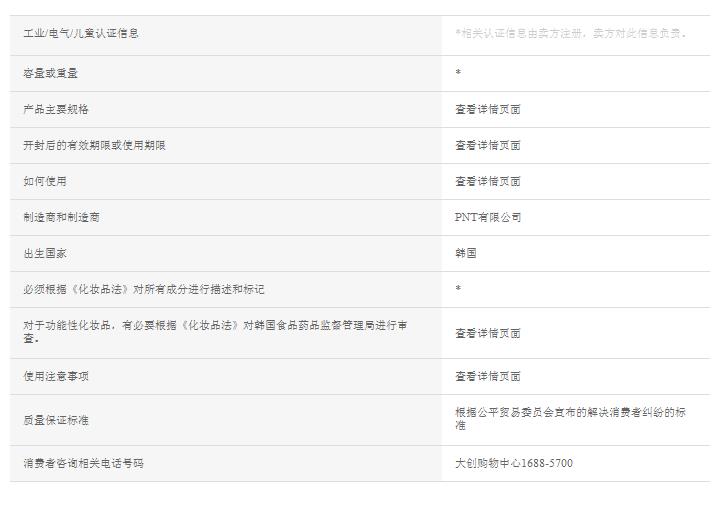
Task: Select the grey seller certification disclaimer text
Action: [571, 33]
